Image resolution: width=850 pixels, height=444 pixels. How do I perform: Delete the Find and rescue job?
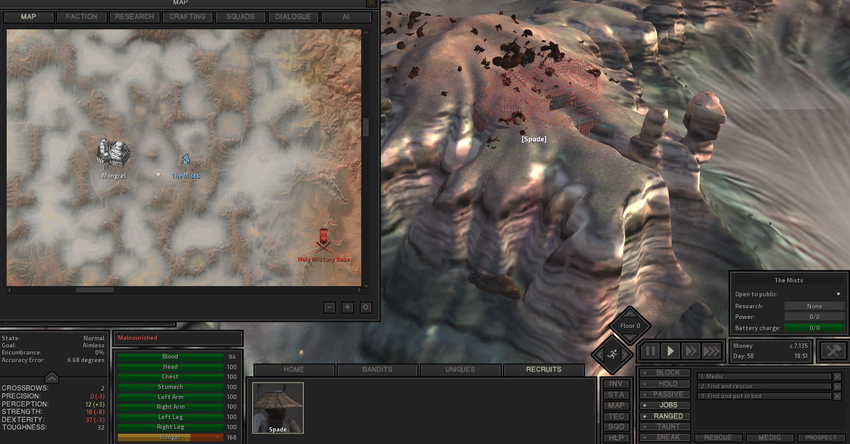[837, 386]
